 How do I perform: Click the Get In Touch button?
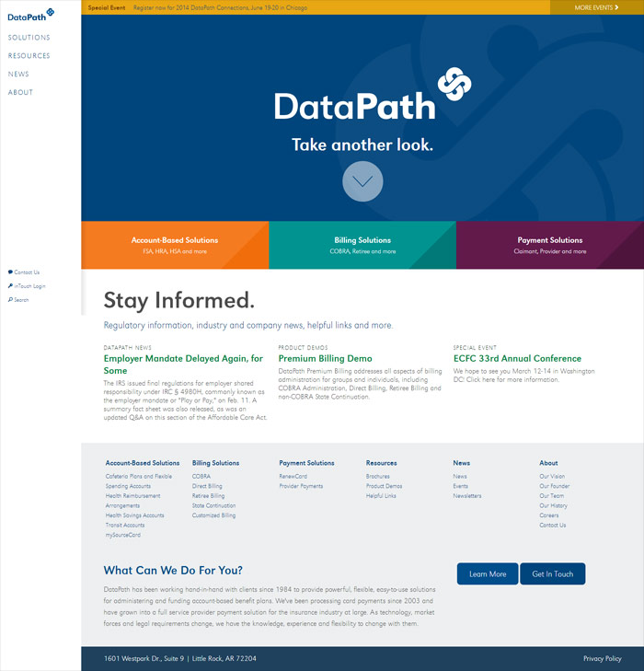click(x=553, y=573)
